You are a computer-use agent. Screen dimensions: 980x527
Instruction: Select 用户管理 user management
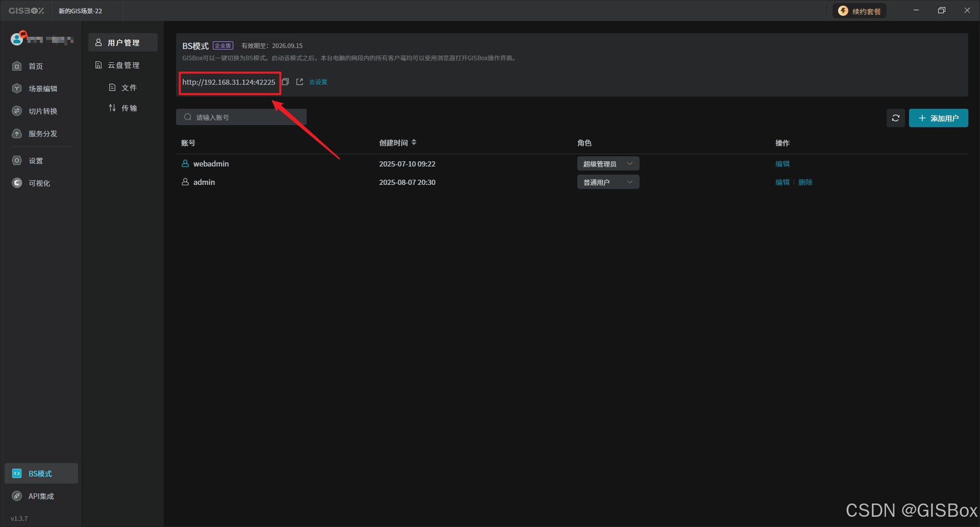tap(123, 43)
